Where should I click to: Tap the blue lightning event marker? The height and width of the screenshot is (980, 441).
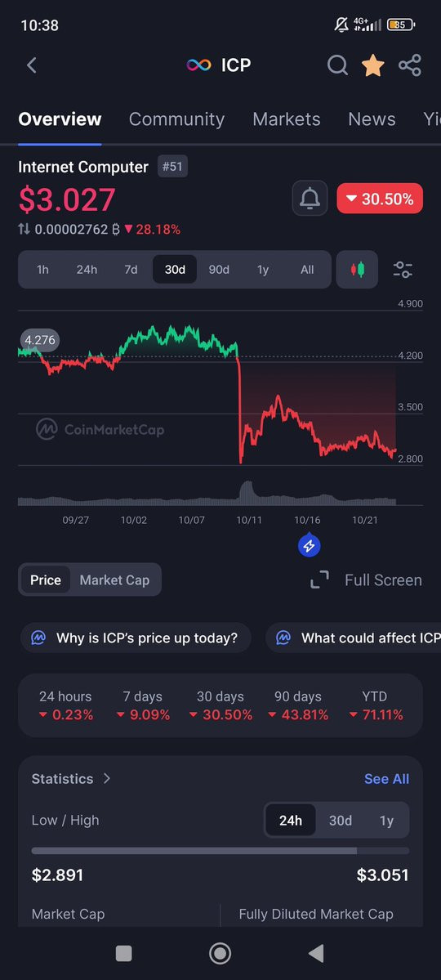click(310, 546)
